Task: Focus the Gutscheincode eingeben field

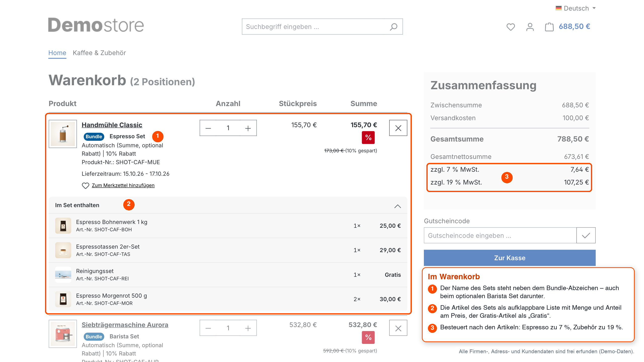Action: coord(500,235)
